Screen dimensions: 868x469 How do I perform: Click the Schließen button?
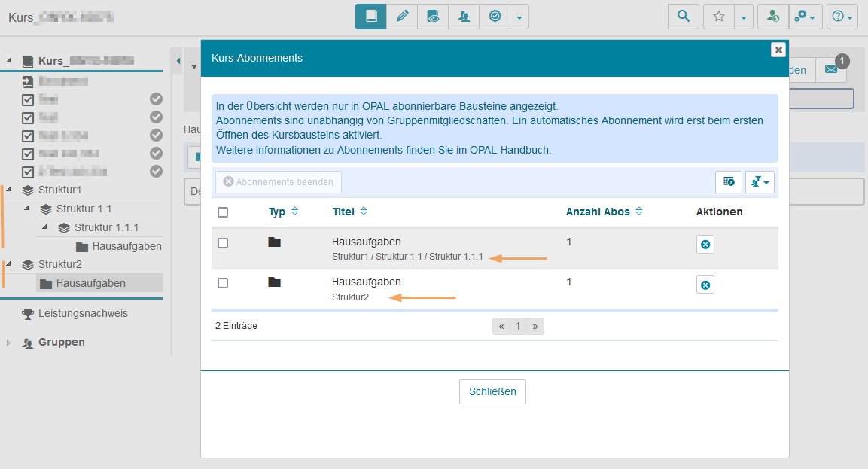click(492, 391)
